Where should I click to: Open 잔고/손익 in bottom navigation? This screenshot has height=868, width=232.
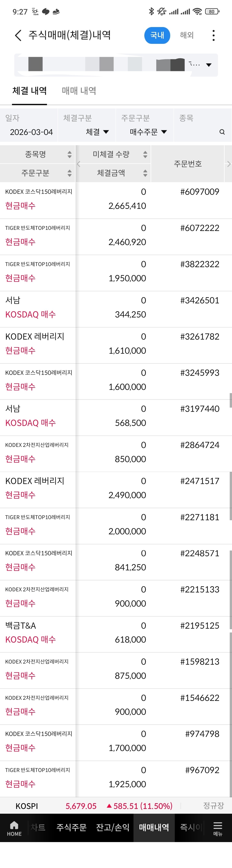pyautogui.click(x=113, y=828)
